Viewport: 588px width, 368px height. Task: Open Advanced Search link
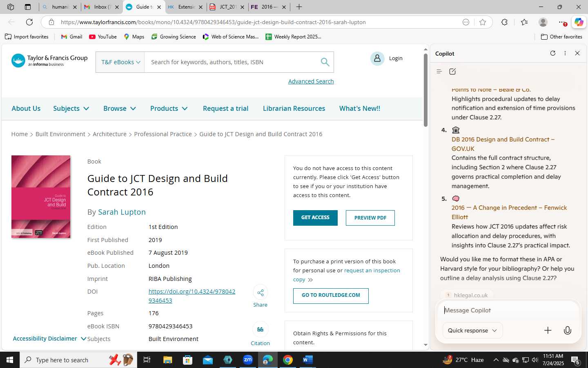click(x=311, y=81)
